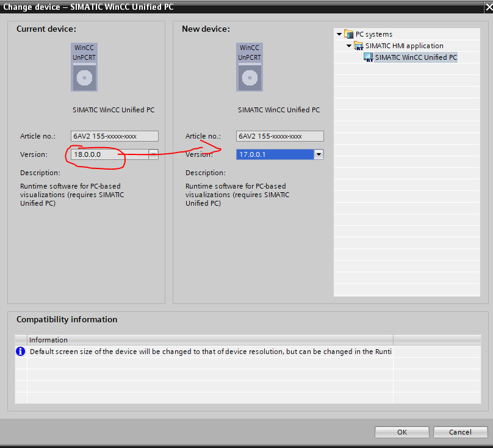Click the current device WinCC UnPCRT image
The image size is (493, 448).
pyautogui.click(x=84, y=67)
